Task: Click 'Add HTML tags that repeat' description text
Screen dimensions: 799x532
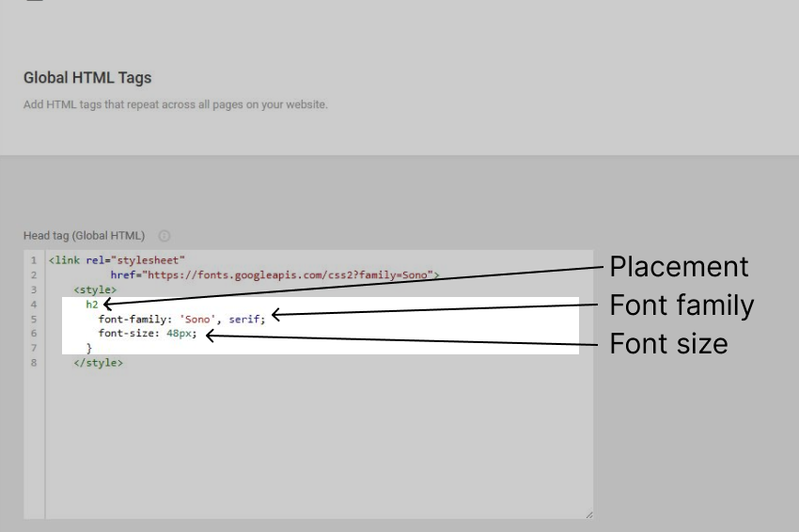Action: pos(175,104)
